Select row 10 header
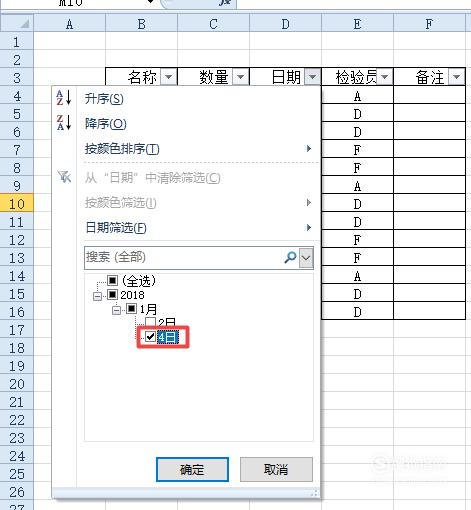471x510 pixels. click(17, 203)
